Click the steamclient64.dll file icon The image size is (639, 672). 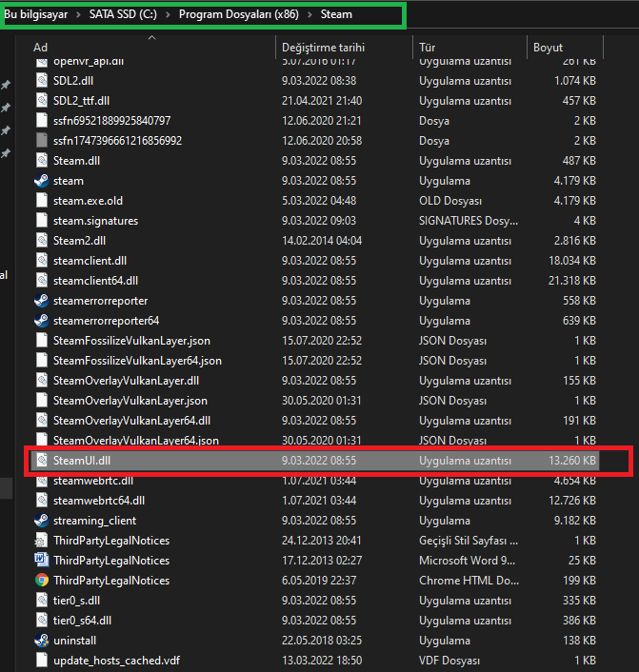42,281
